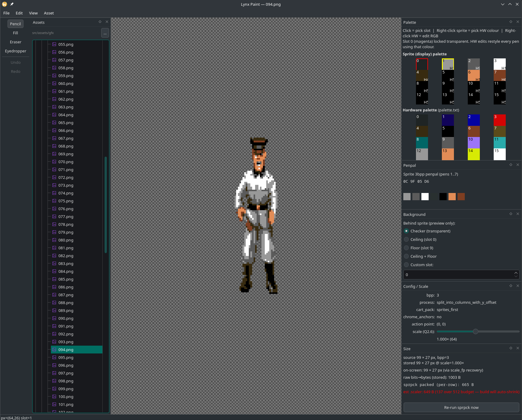
Task: Click Re-run sprpck now button
Action: tap(461, 407)
